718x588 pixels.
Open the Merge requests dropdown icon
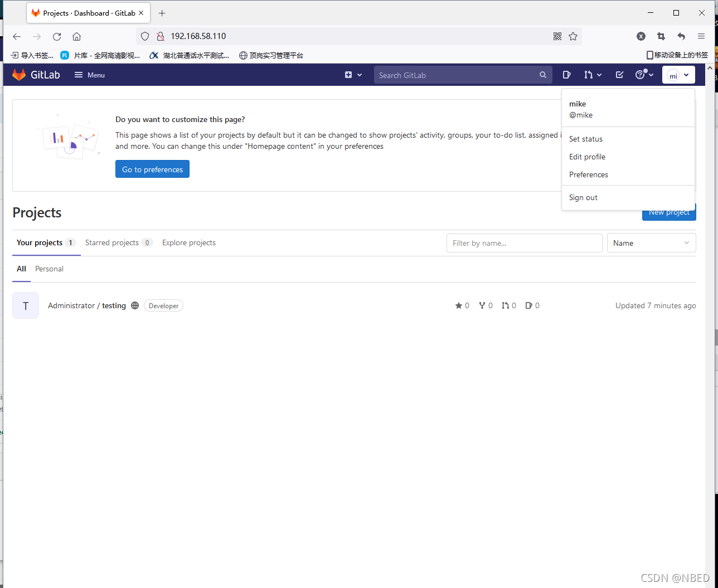point(593,75)
